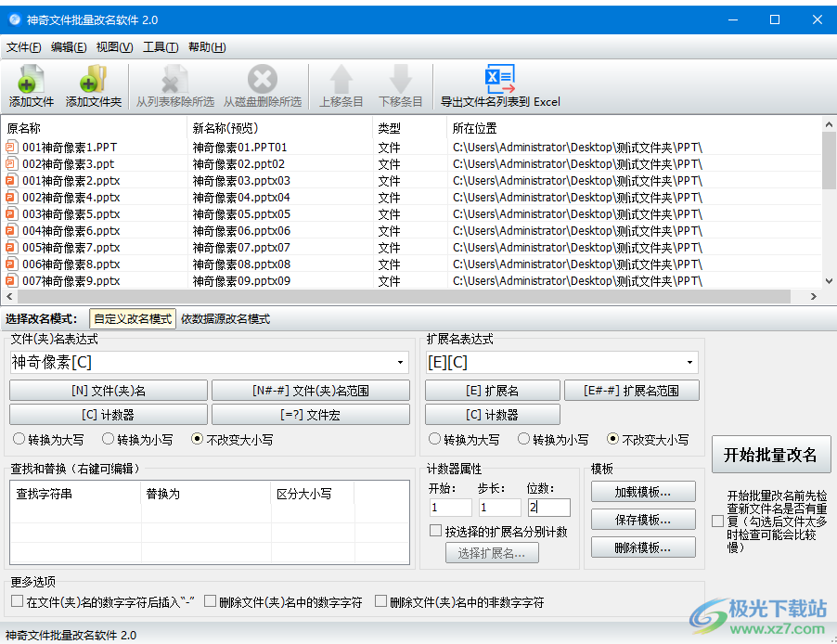Click the app logo in title bar

click(x=15, y=19)
